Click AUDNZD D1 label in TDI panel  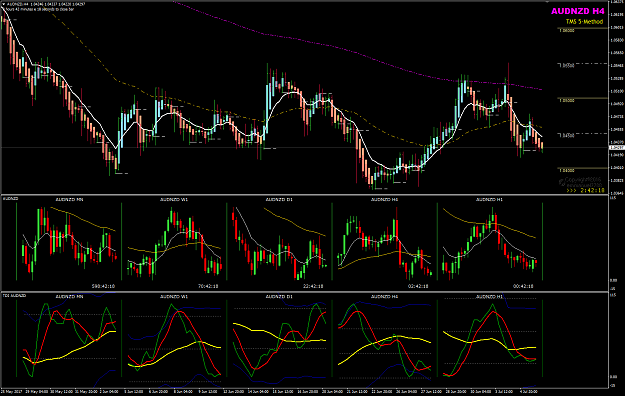pos(279,297)
